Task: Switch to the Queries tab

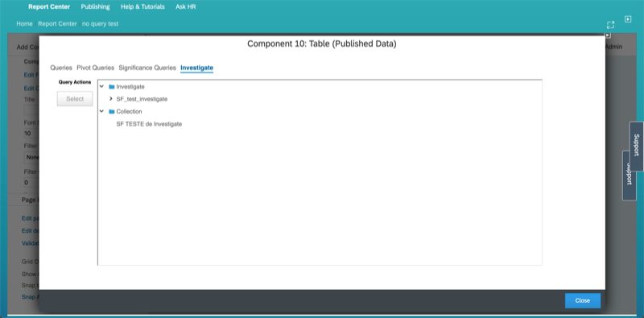Action: point(61,68)
